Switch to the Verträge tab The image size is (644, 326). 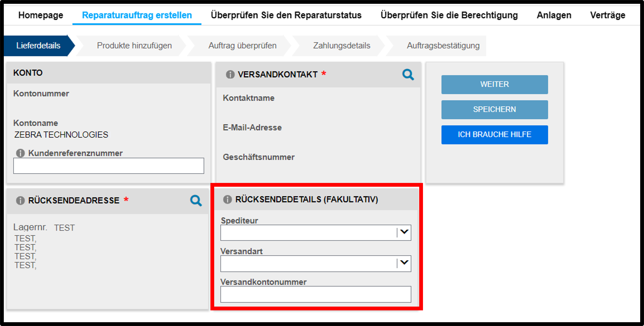tap(608, 15)
